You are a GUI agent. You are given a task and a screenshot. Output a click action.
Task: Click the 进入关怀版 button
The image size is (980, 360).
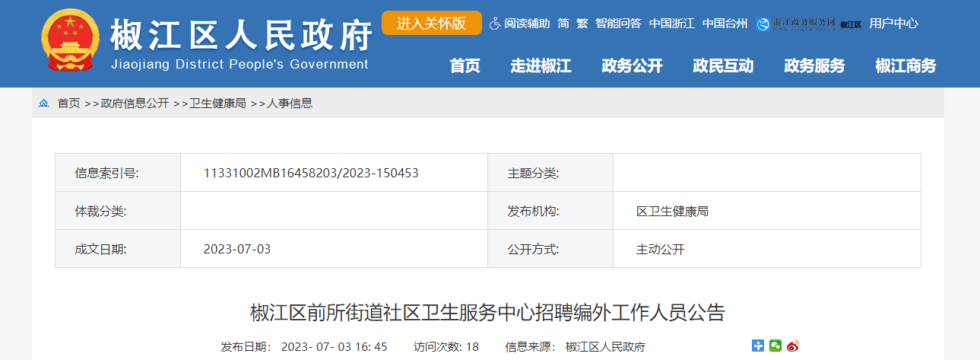click(x=431, y=23)
